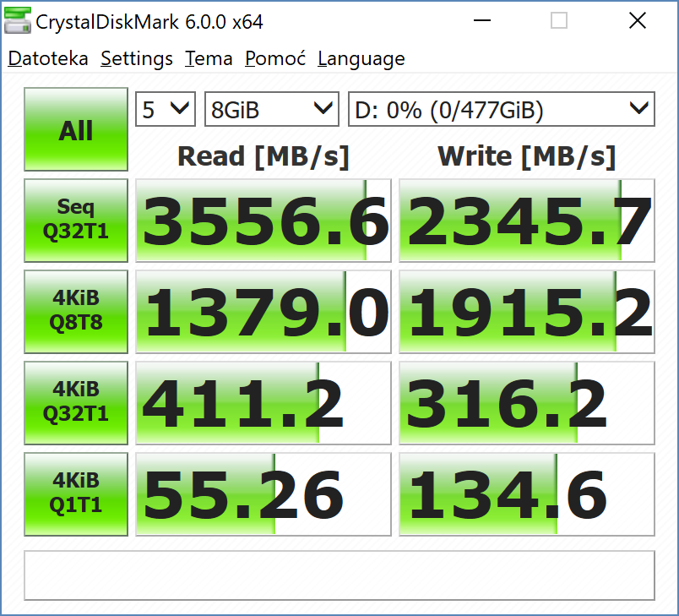Click the Q8T8 write result 1915.2
679x616 pixels.
click(x=527, y=312)
